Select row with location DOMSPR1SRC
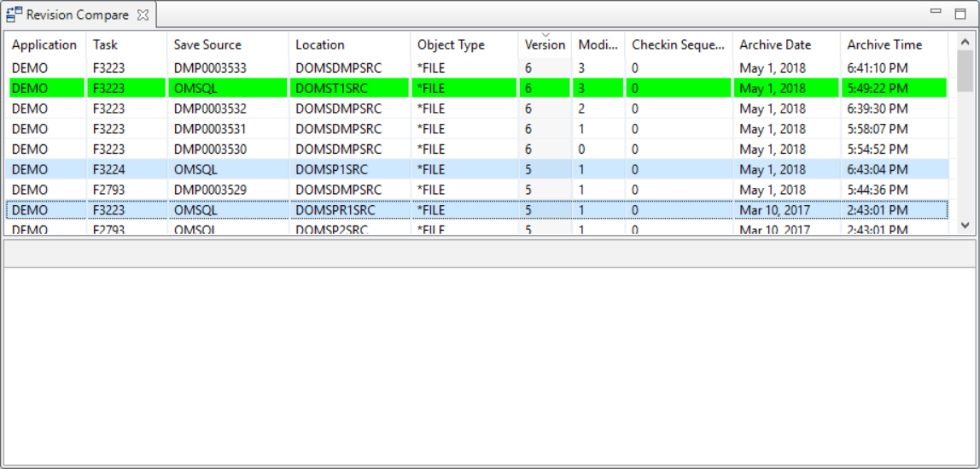The height and width of the screenshot is (469, 980). pos(330,210)
